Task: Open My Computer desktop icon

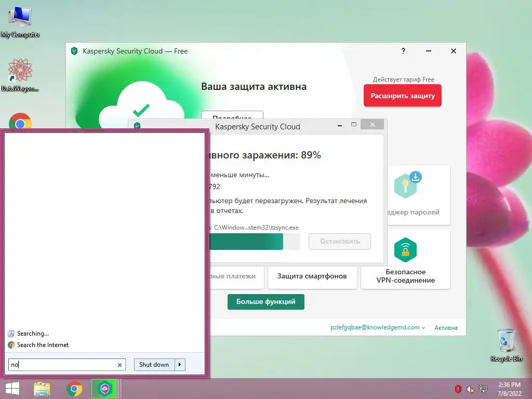Action: [x=20, y=22]
